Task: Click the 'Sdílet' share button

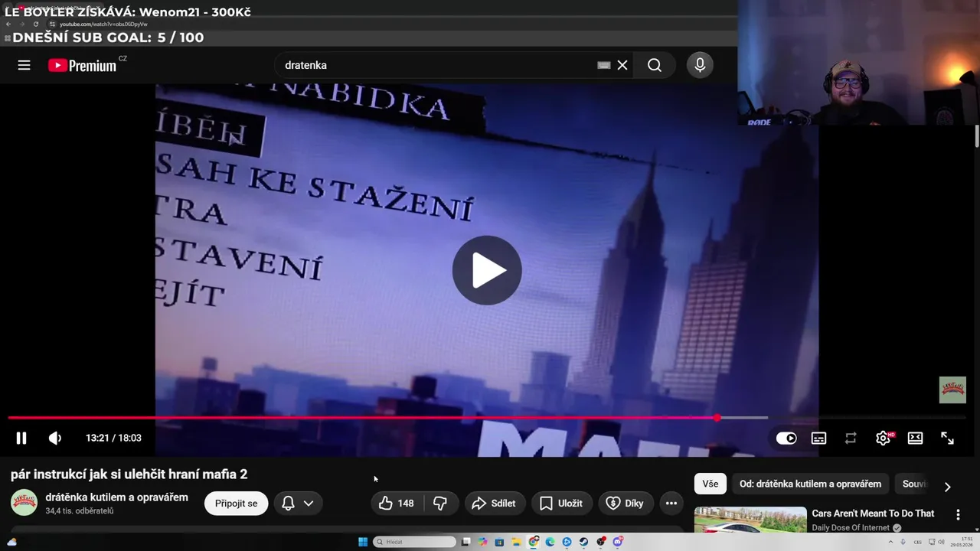Action: (x=495, y=504)
